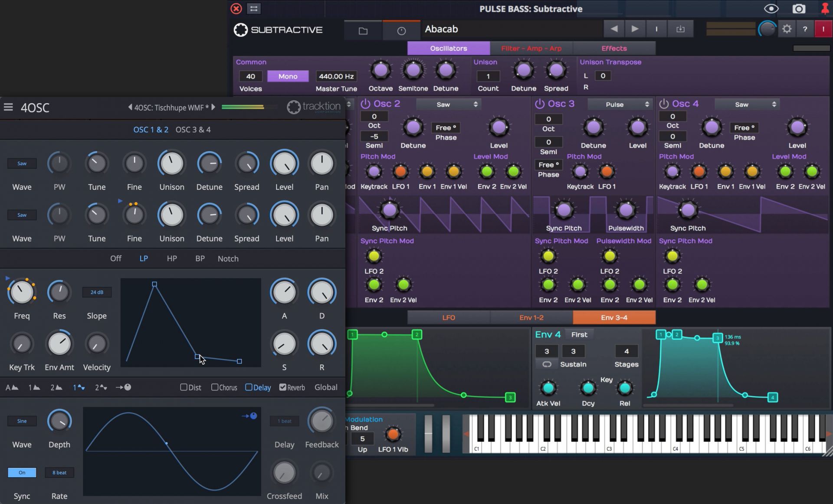Open the Env 1-2 tab
The width and height of the screenshot is (833, 504).
531,317
